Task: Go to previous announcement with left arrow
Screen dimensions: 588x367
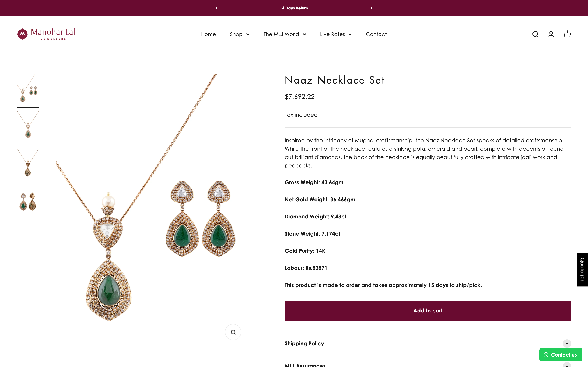Action: (216, 8)
